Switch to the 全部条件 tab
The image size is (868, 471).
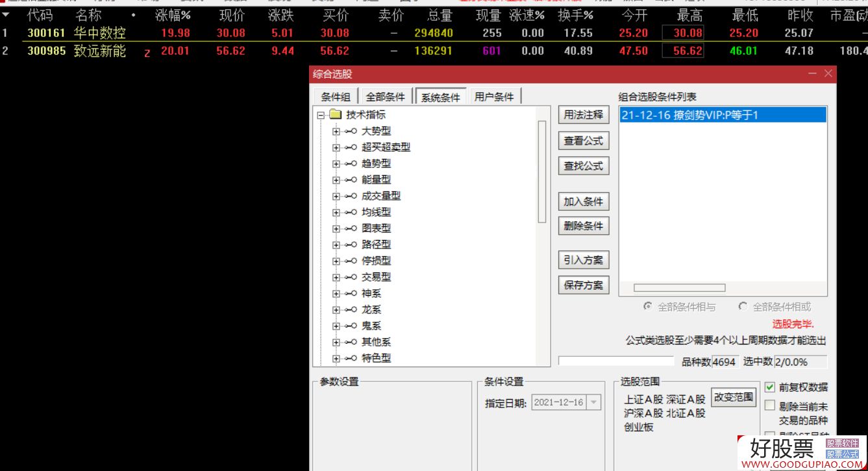(x=386, y=97)
